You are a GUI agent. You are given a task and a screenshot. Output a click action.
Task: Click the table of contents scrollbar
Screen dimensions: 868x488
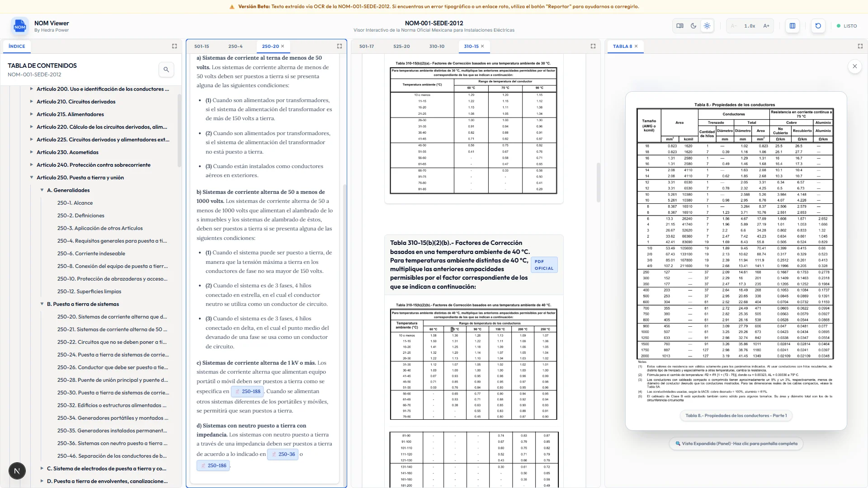point(179,131)
